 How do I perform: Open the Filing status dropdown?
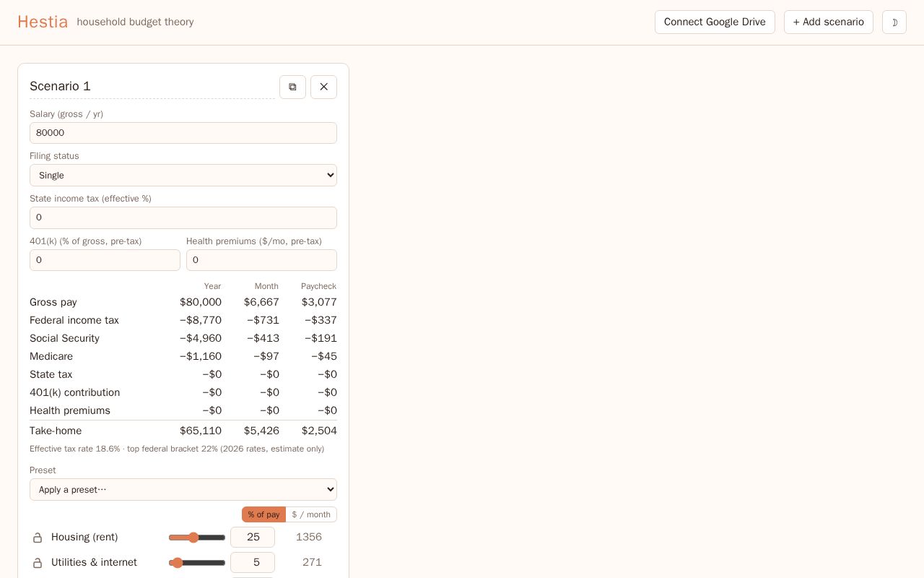point(183,175)
